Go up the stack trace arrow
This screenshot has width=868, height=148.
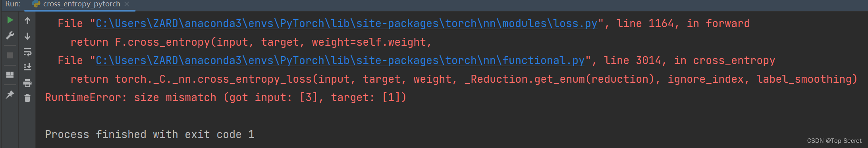pyautogui.click(x=27, y=21)
